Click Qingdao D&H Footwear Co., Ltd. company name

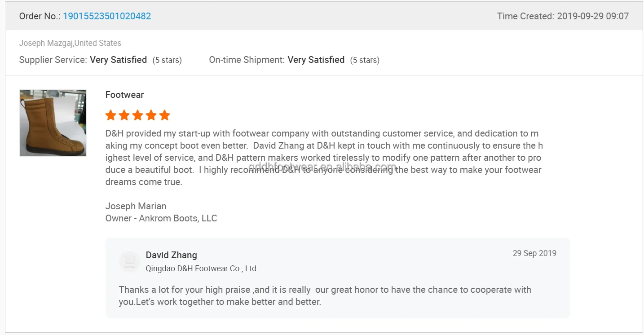[202, 269]
